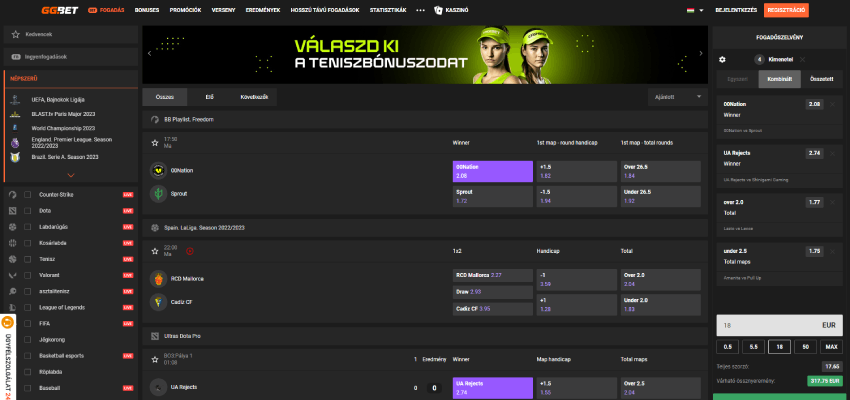
Task: Enable the League of Legends checkbox
Action: [x=28, y=307]
